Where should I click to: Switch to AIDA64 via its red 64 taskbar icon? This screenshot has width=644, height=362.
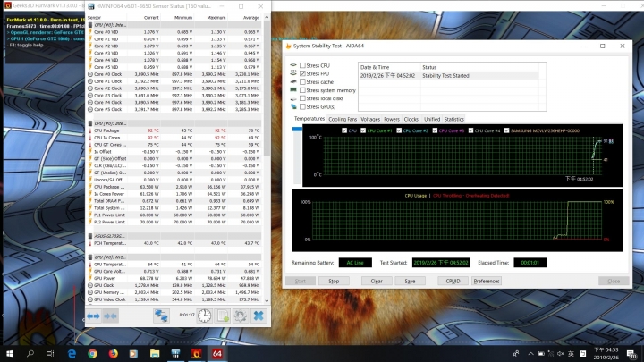[217, 353]
